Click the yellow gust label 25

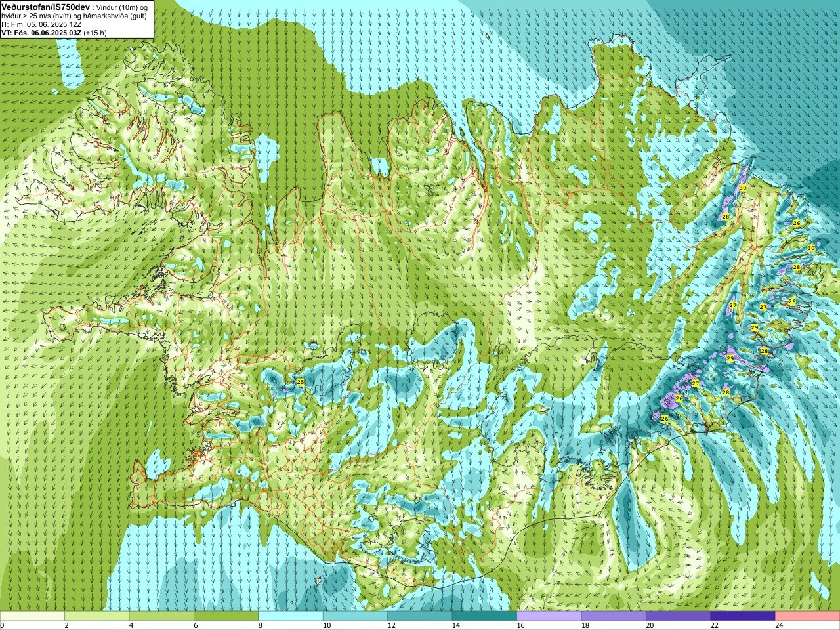pos(301,381)
